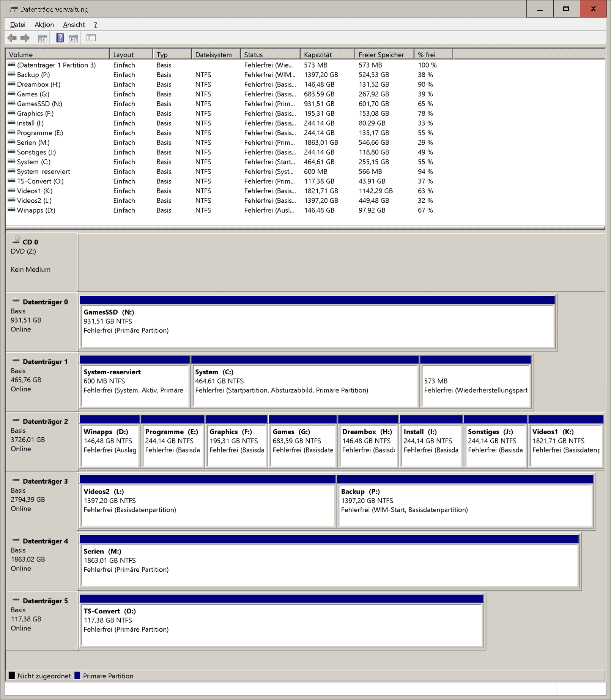Select the Sonstiges (J:) partition block
611x700 pixels.
tap(495, 441)
